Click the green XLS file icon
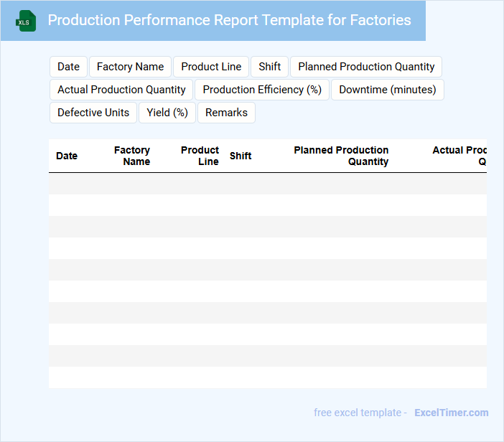 click(x=26, y=21)
